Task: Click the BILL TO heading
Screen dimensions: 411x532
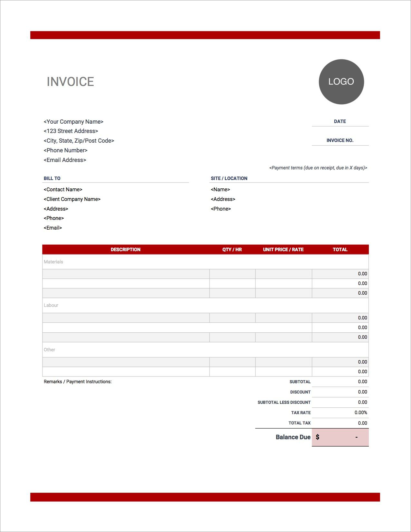Action: 52,178
